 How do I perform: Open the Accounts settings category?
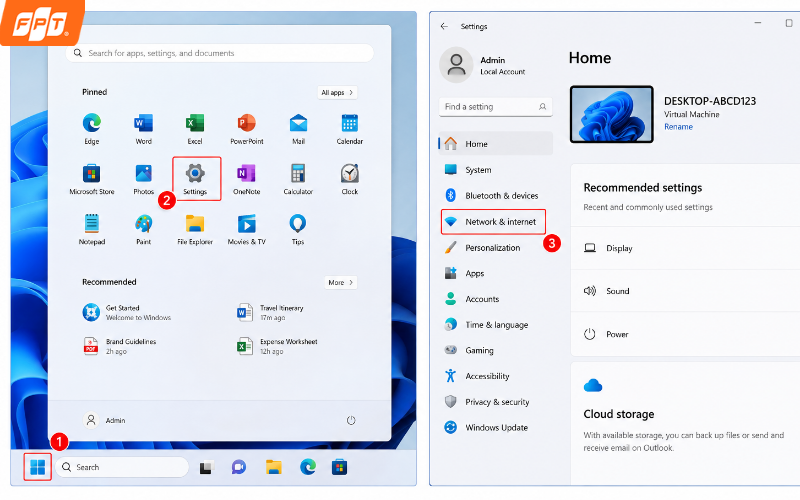[x=495, y=299]
